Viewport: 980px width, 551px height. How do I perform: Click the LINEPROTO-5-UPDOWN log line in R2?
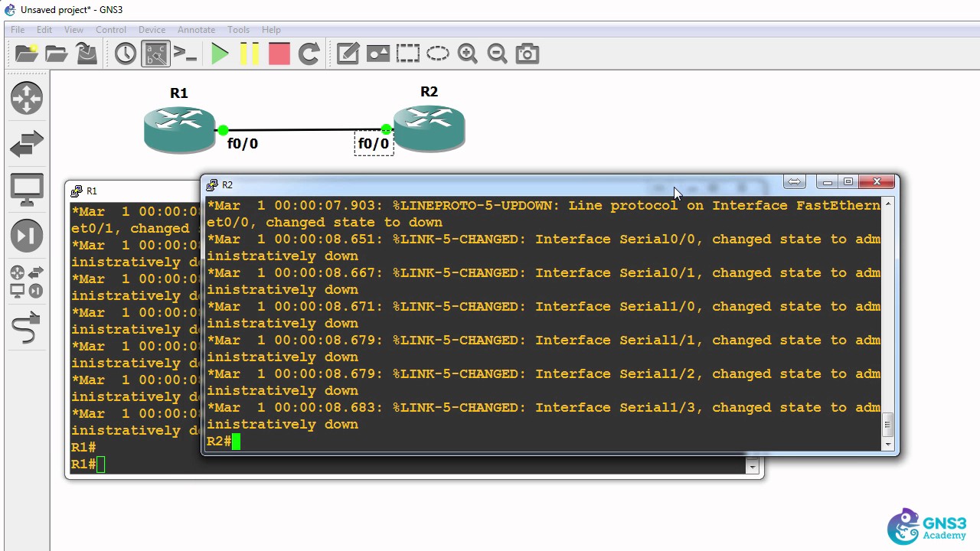544,214
